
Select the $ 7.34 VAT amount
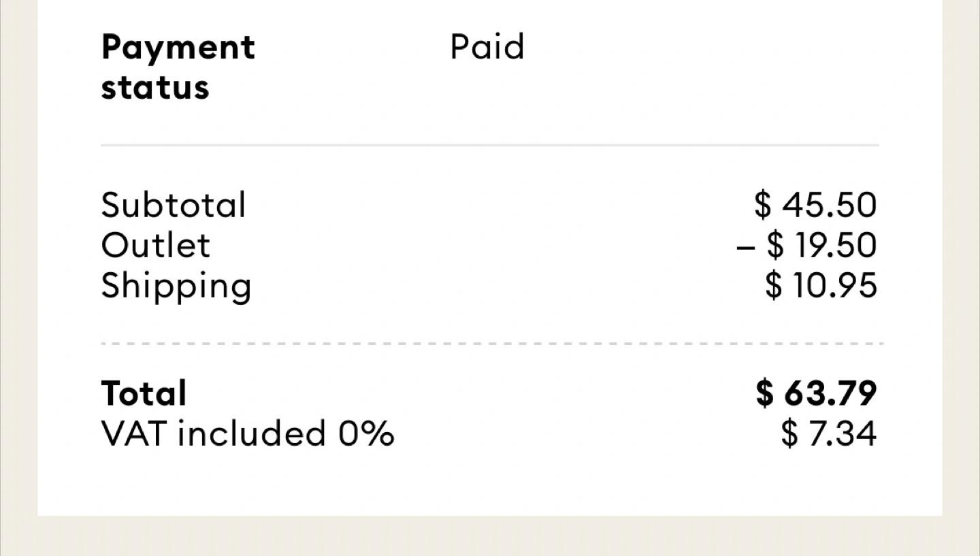click(x=828, y=434)
